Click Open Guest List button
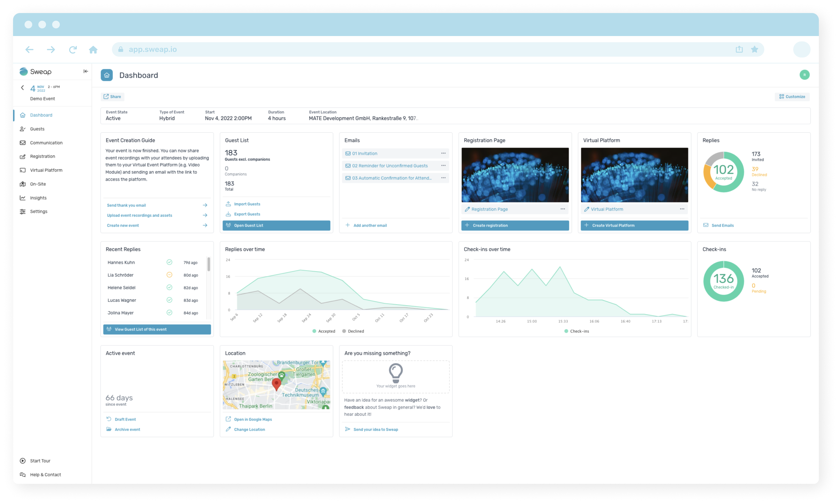Screen dimensions: 839x504 pos(276,225)
